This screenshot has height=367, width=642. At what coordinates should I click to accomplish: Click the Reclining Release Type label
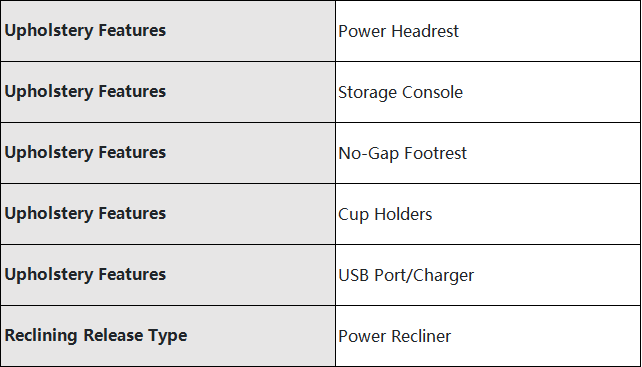(x=96, y=336)
